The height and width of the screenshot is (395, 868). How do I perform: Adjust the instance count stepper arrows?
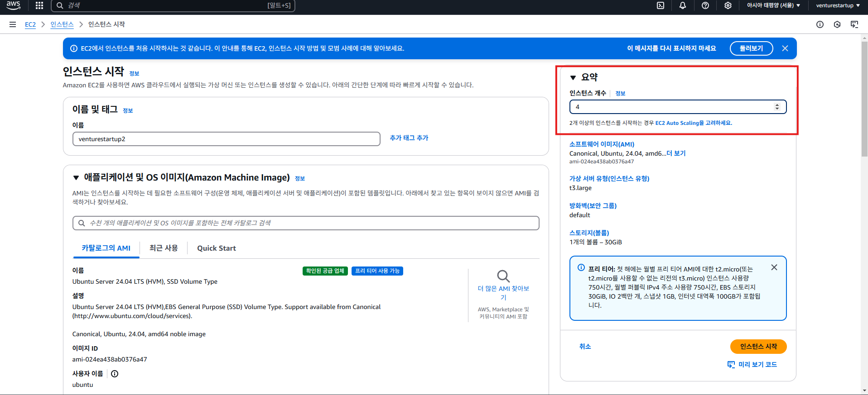click(x=777, y=107)
